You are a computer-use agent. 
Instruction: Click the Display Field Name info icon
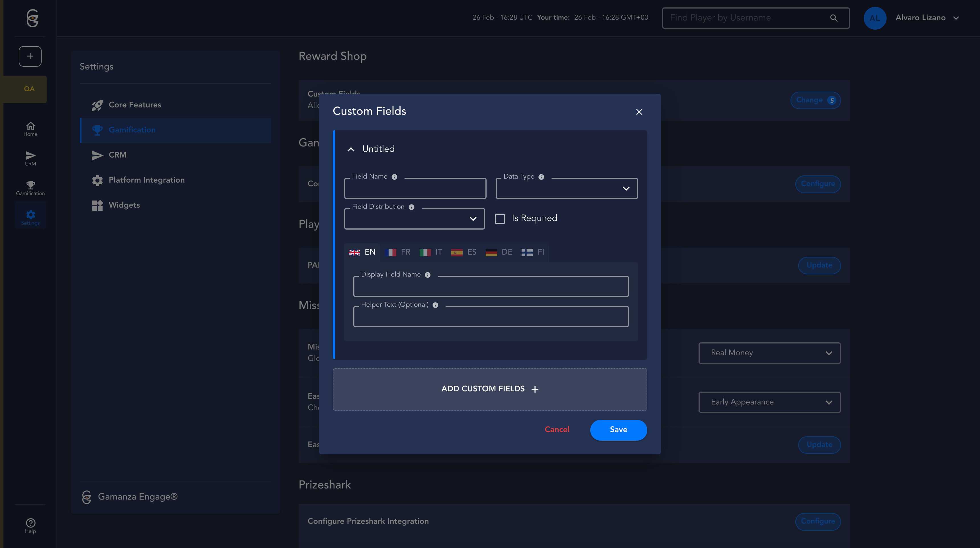pyautogui.click(x=427, y=275)
